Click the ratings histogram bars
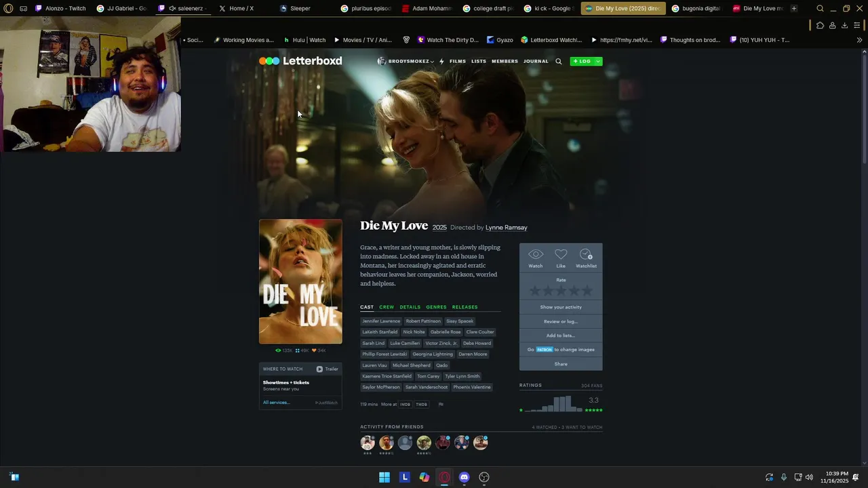This screenshot has height=488, width=868. pos(553,404)
